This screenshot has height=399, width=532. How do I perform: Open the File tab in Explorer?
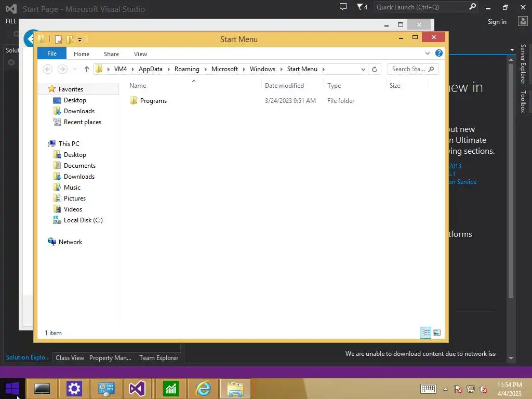52,54
